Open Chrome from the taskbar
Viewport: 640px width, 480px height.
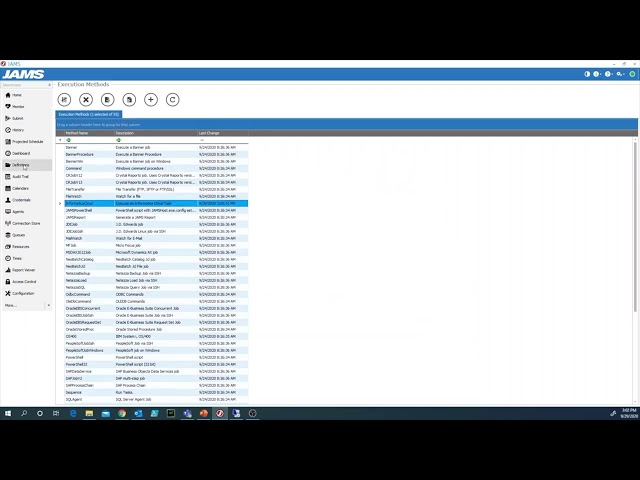[x=122, y=413]
